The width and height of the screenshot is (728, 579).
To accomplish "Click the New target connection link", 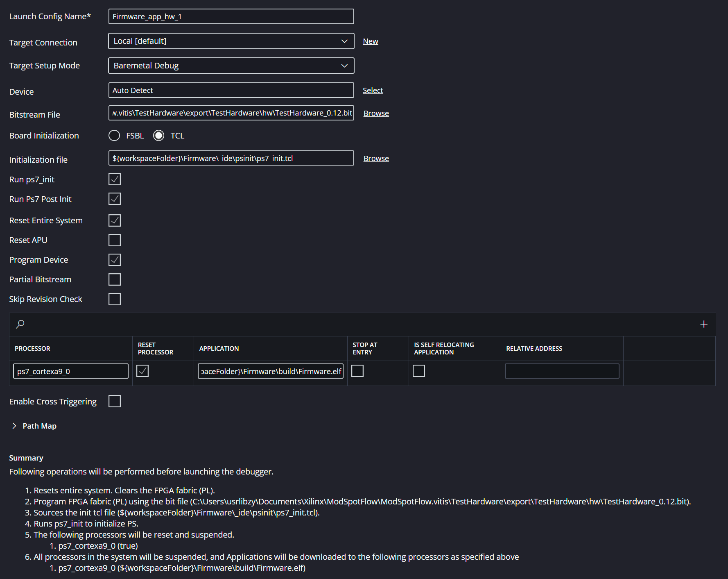I will pyautogui.click(x=370, y=41).
